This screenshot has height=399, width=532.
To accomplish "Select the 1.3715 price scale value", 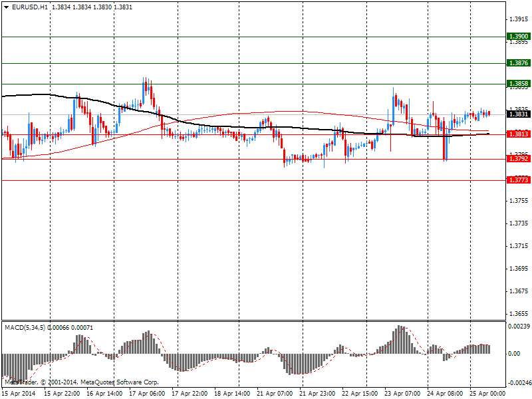I will pyautogui.click(x=519, y=246).
